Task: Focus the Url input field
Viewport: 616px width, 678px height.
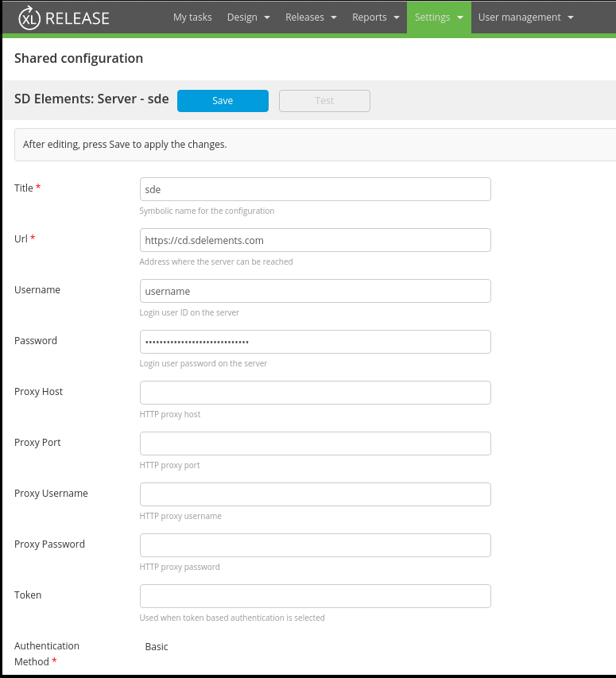Action: click(x=315, y=240)
